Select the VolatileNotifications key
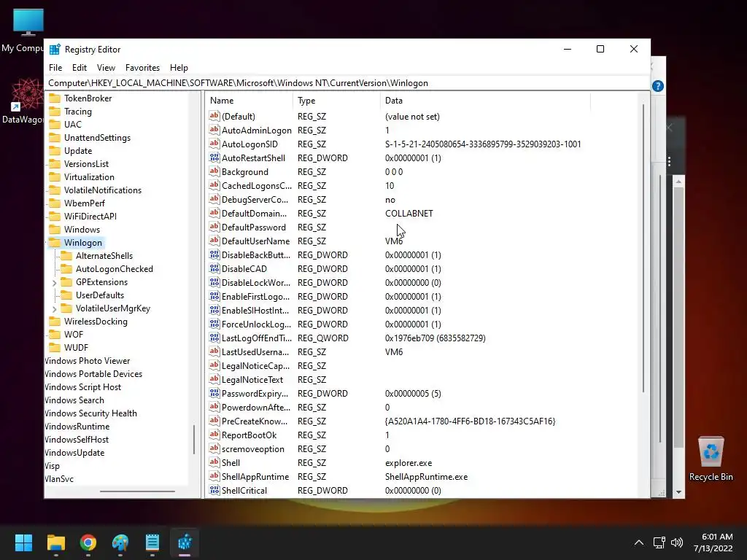The image size is (747, 560). (x=103, y=190)
